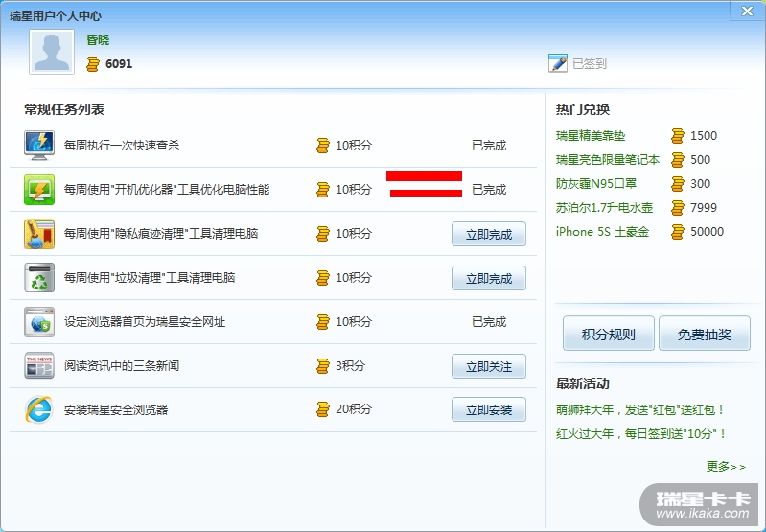
Task: Open the 瑞星亮色限量笔记本 exchange link
Action: pos(608,160)
